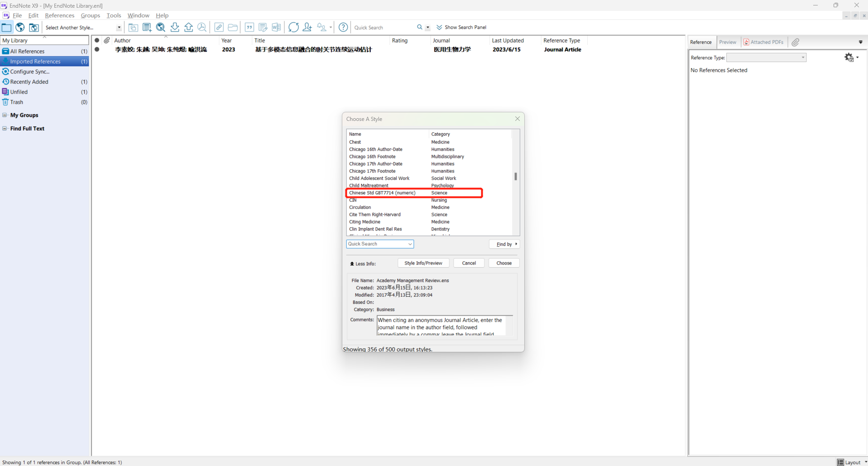Click the Open File folder icon
Viewport: 868px width, 466px height.
click(x=233, y=27)
